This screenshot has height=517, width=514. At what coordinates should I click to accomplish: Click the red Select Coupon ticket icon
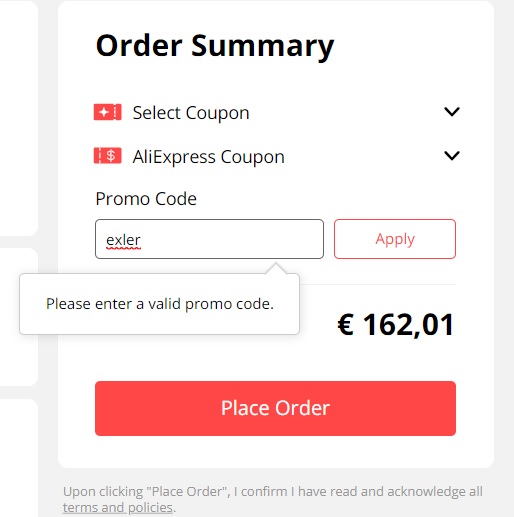107,112
